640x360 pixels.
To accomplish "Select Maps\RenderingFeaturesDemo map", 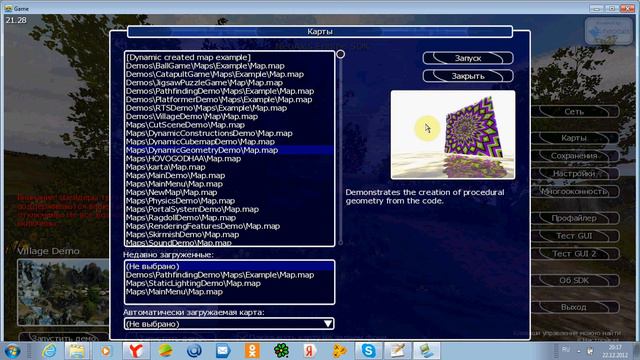I will coord(229,226).
